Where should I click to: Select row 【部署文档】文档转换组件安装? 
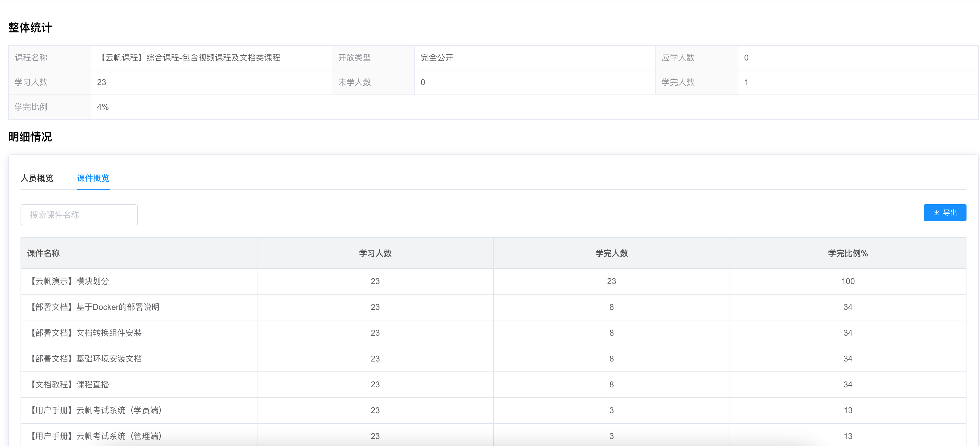coord(494,333)
